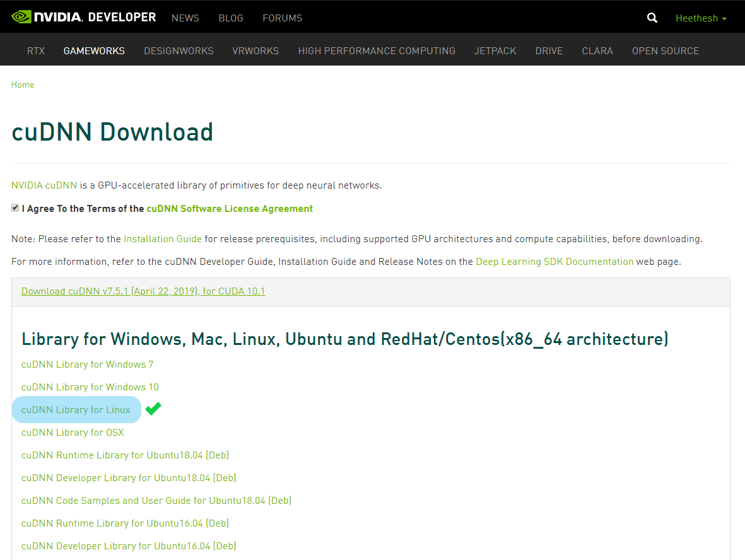This screenshot has width=745, height=560.
Task: Navigate to the JETPACK section
Action: tap(495, 51)
